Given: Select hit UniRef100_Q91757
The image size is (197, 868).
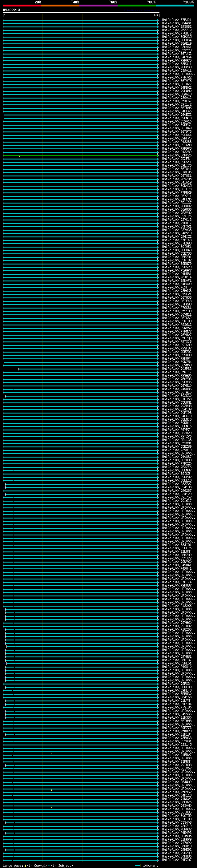Looking at the screenshot, I should coord(176,497).
